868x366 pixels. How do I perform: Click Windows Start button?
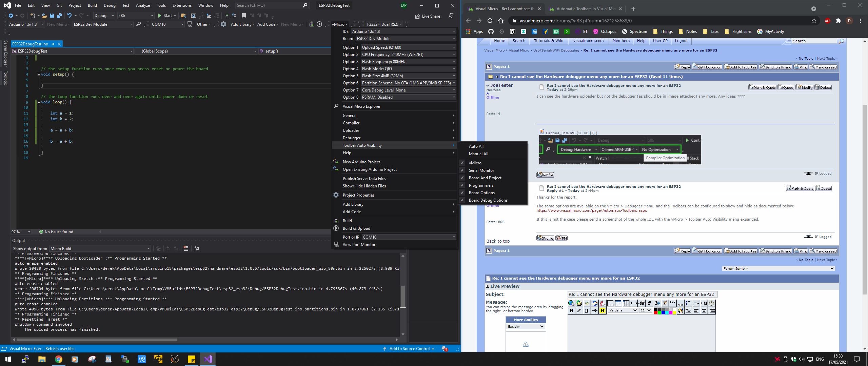(x=8, y=359)
